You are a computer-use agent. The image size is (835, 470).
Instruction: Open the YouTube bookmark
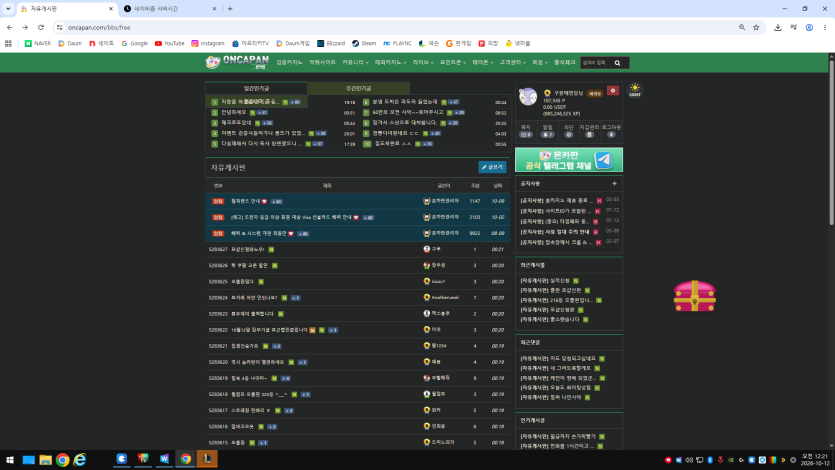[169, 43]
